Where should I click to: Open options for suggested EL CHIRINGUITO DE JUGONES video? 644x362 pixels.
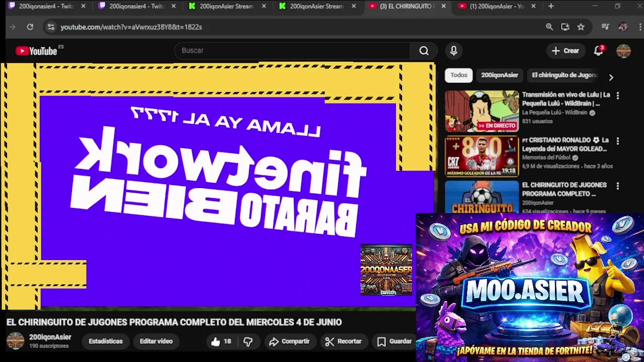[x=618, y=186]
